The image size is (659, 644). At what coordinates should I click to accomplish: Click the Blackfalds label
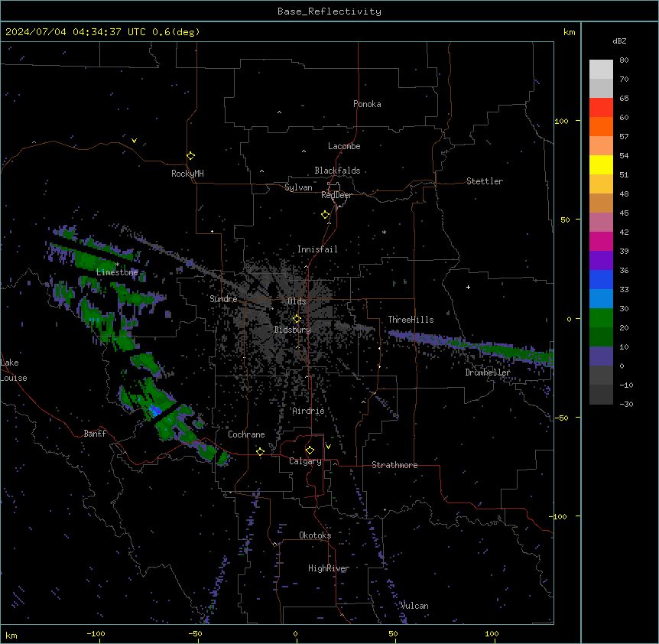(x=337, y=171)
